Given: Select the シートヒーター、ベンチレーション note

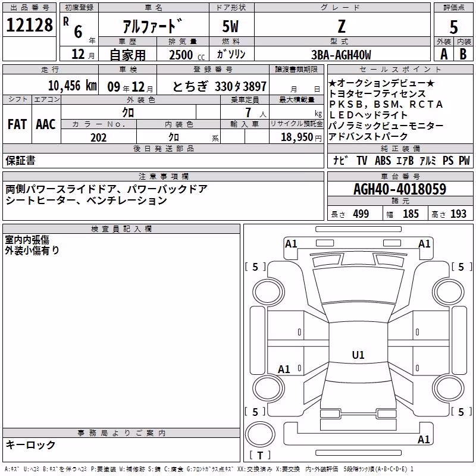Looking at the screenshot, I should coord(86,201).
